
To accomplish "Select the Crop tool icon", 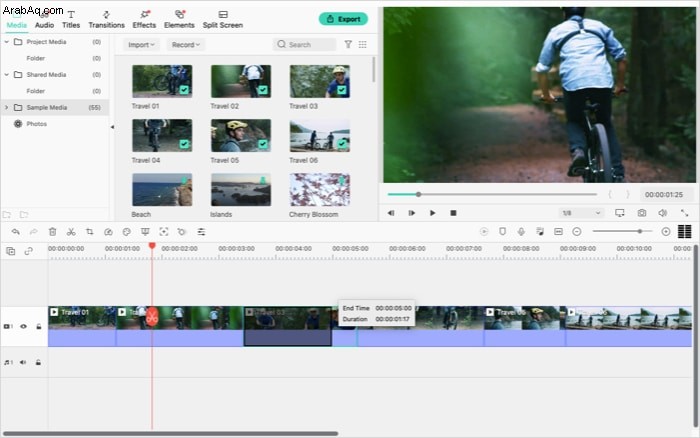I will click(90, 232).
